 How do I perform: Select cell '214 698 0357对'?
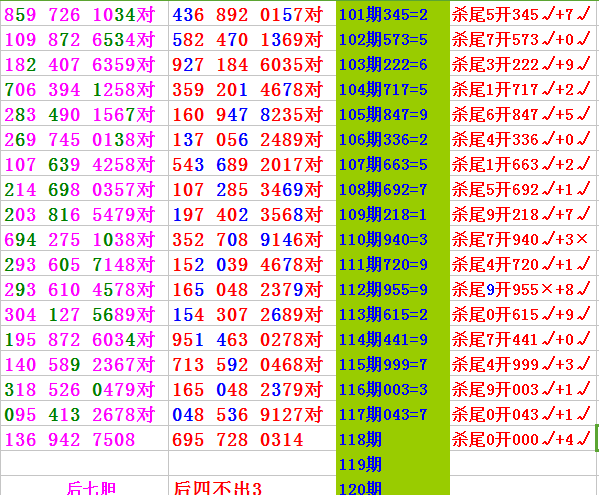(x=84, y=189)
